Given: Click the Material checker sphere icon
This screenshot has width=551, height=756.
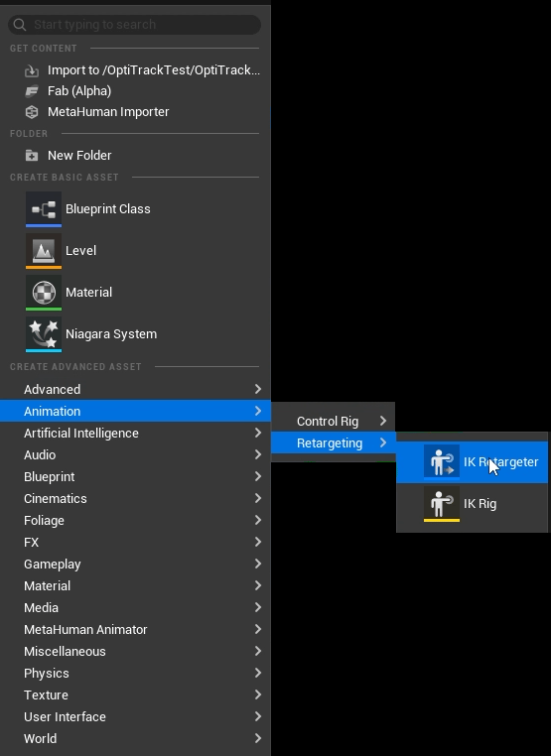Looking at the screenshot, I should [44, 292].
